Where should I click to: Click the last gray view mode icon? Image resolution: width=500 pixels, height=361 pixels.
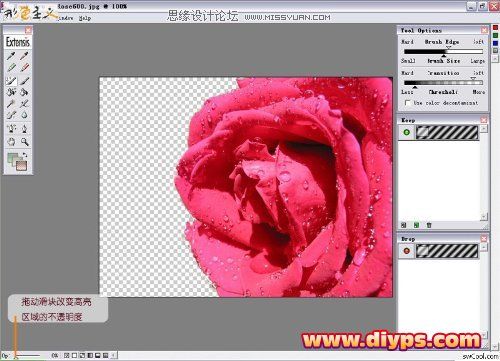pyautogui.click(x=105, y=356)
